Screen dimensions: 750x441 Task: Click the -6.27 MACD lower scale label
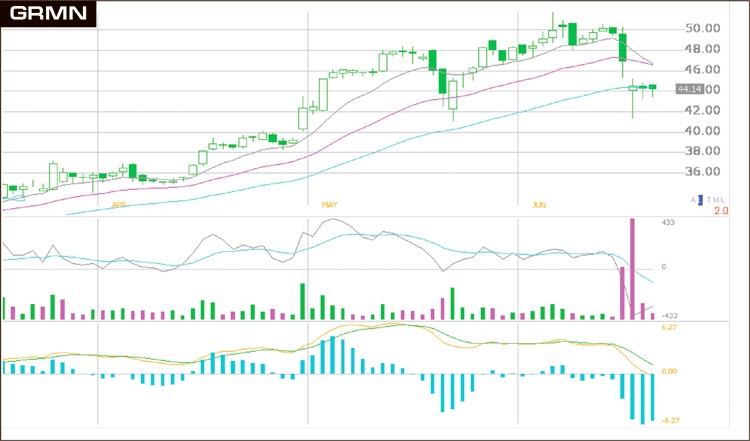(670, 420)
